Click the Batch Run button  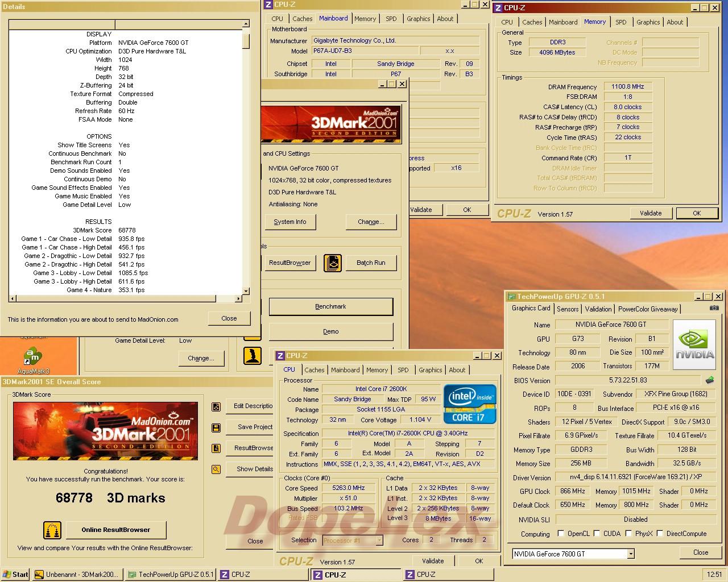(371, 263)
